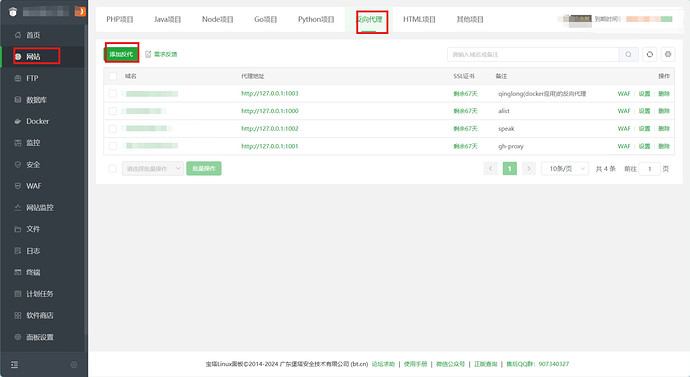Open proxy address http://127.0.0.1:1000
690x377 pixels.
click(x=270, y=111)
